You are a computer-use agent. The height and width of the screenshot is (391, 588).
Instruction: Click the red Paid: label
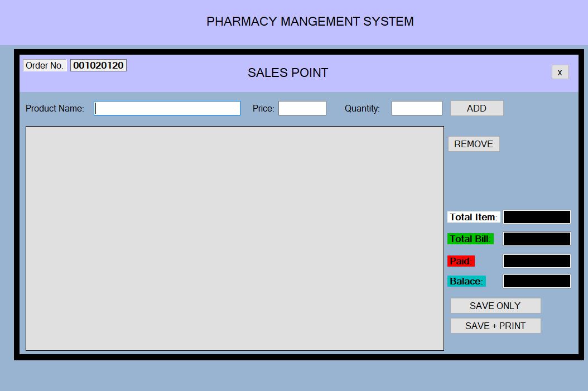tap(461, 261)
